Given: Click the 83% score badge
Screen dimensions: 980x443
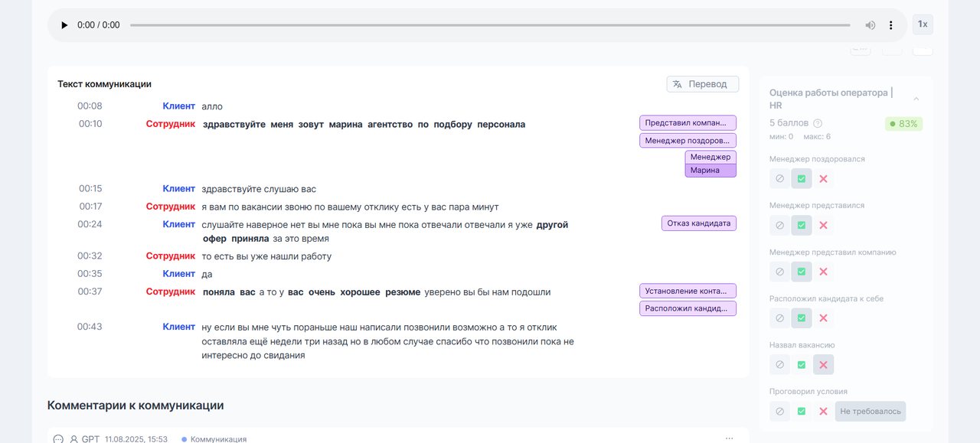Looking at the screenshot, I should click(903, 124).
